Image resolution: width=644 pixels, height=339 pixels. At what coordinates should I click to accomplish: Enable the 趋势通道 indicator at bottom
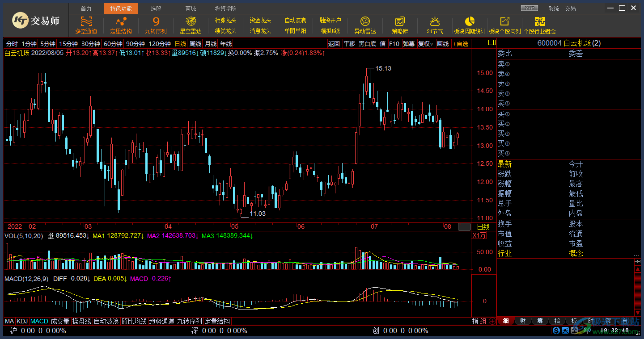click(x=161, y=321)
